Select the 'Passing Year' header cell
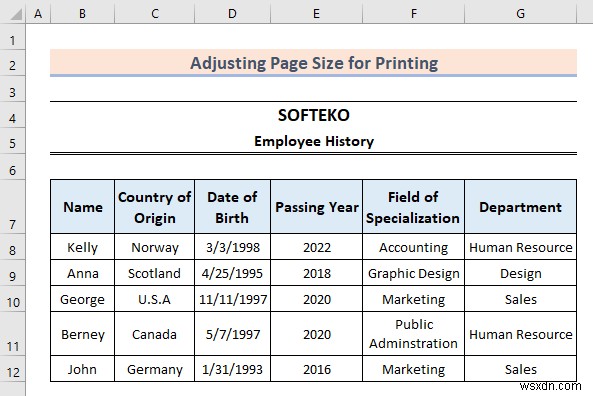The height and width of the screenshot is (396, 593). tap(317, 207)
